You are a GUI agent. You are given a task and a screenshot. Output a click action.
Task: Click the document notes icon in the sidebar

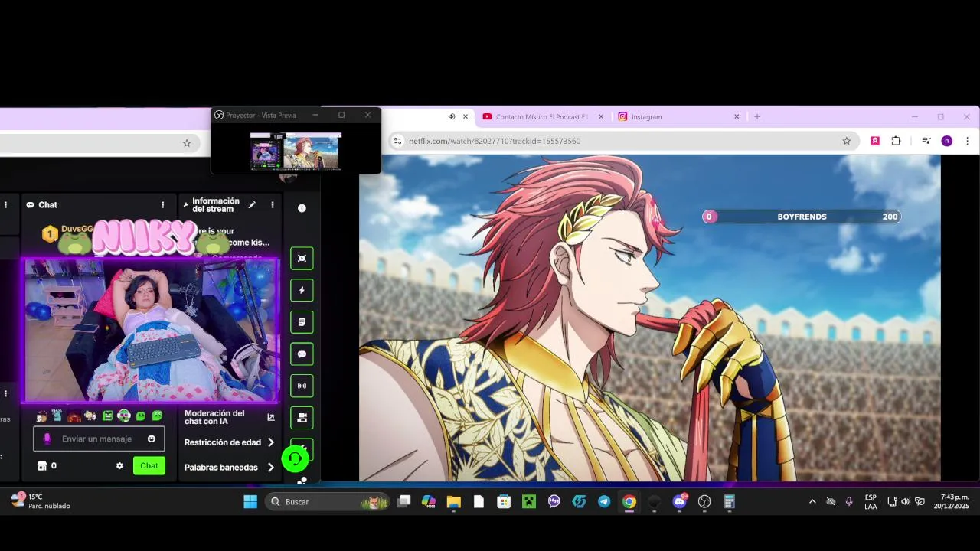pyautogui.click(x=302, y=322)
